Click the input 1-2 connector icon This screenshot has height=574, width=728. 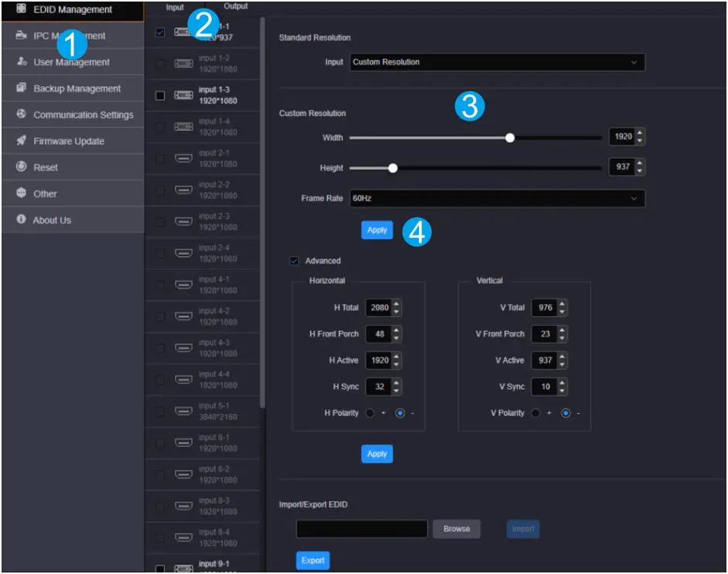pos(183,63)
